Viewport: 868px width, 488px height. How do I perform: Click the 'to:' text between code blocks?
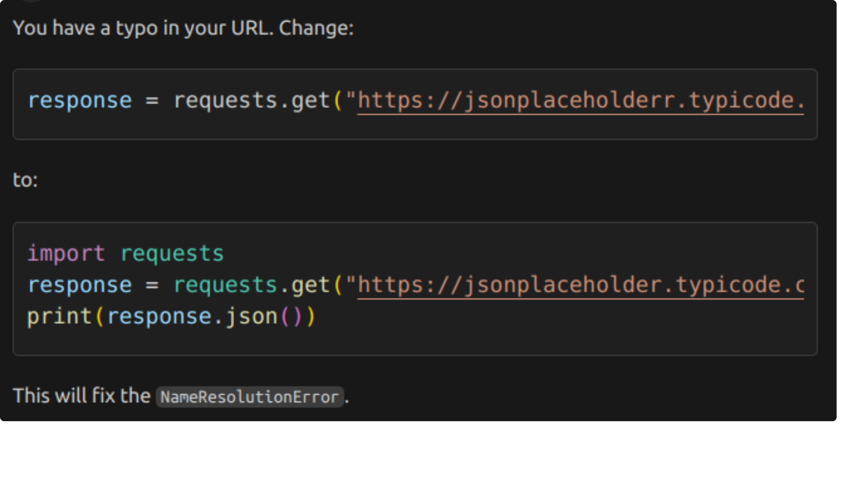tap(25, 180)
